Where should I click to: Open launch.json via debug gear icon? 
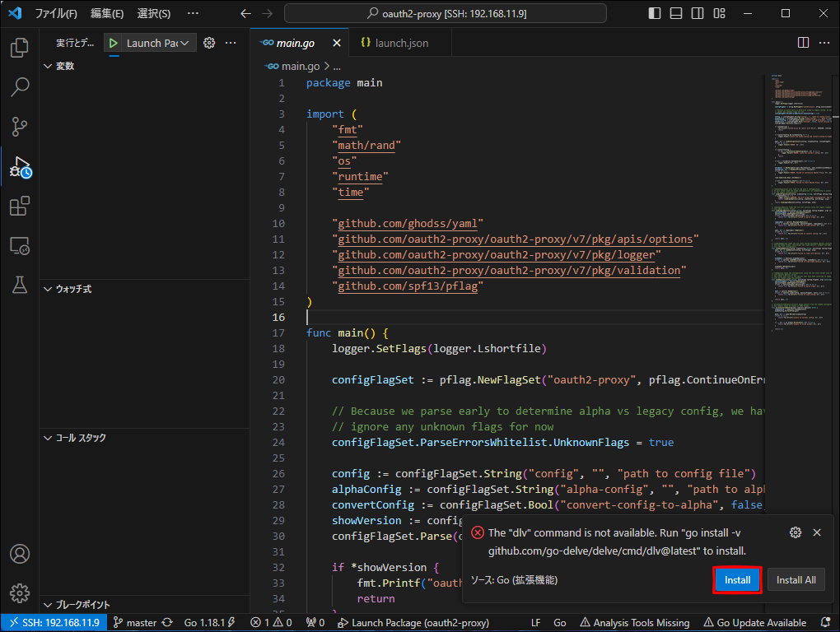pyautogui.click(x=209, y=43)
